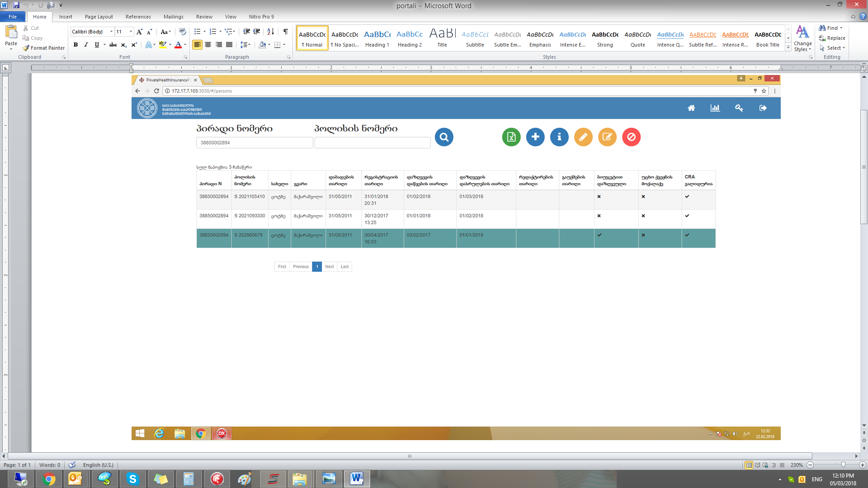Open the Mailings ribbon tab
This screenshot has height=488, width=868.
click(173, 17)
